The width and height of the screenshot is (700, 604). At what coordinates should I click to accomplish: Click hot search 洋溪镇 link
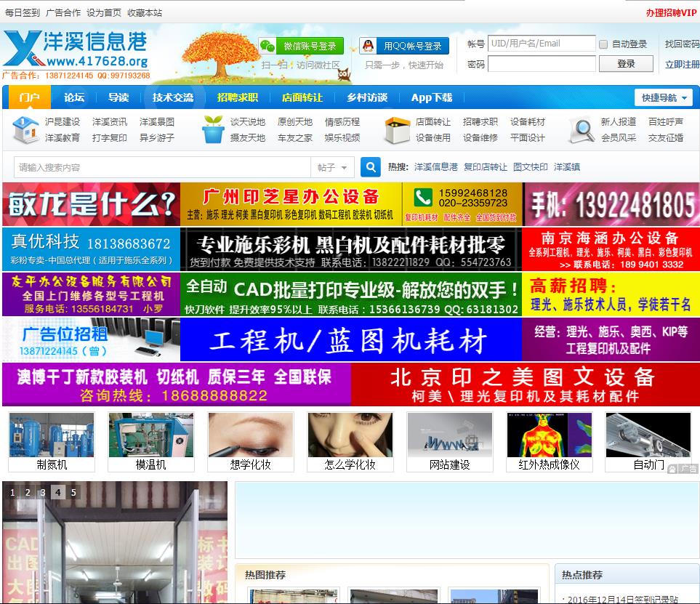click(x=567, y=167)
